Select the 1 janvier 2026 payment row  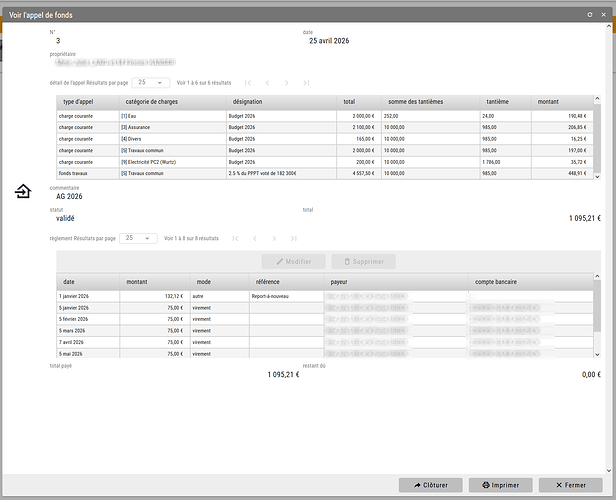click(x=325, y=296)
